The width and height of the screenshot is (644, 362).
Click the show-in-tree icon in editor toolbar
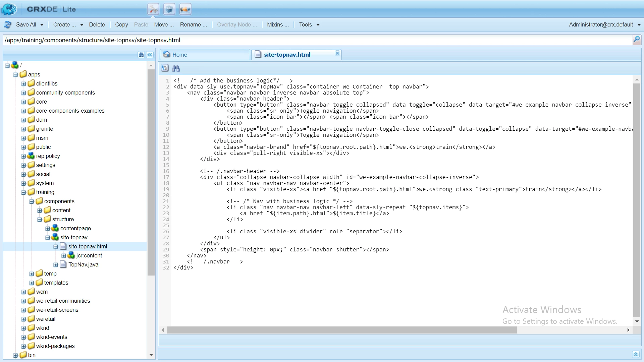pos(165,68)
